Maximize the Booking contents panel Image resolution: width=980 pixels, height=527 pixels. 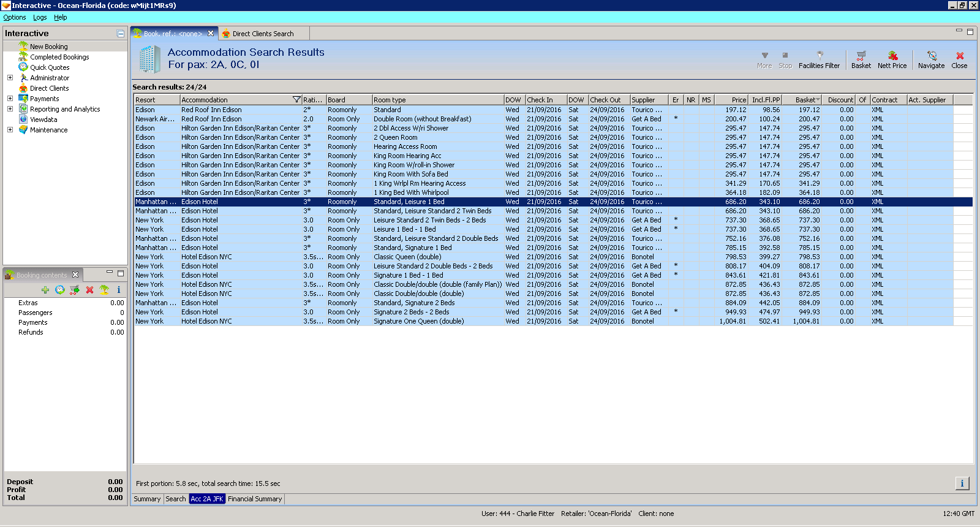coord(121,273)
